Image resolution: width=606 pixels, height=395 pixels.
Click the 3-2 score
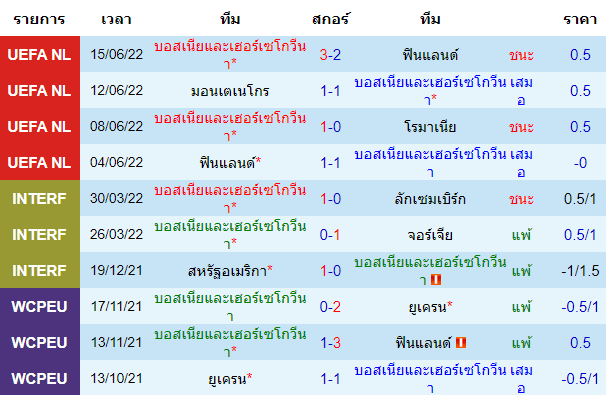pos(330,54)
